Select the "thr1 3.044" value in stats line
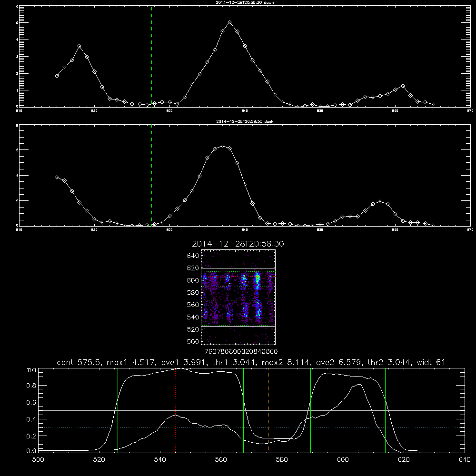 click(234, 362)
